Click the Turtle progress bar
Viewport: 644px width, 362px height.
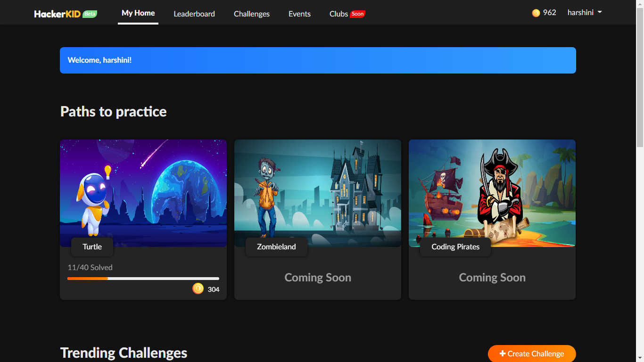(x=143, y=279)
